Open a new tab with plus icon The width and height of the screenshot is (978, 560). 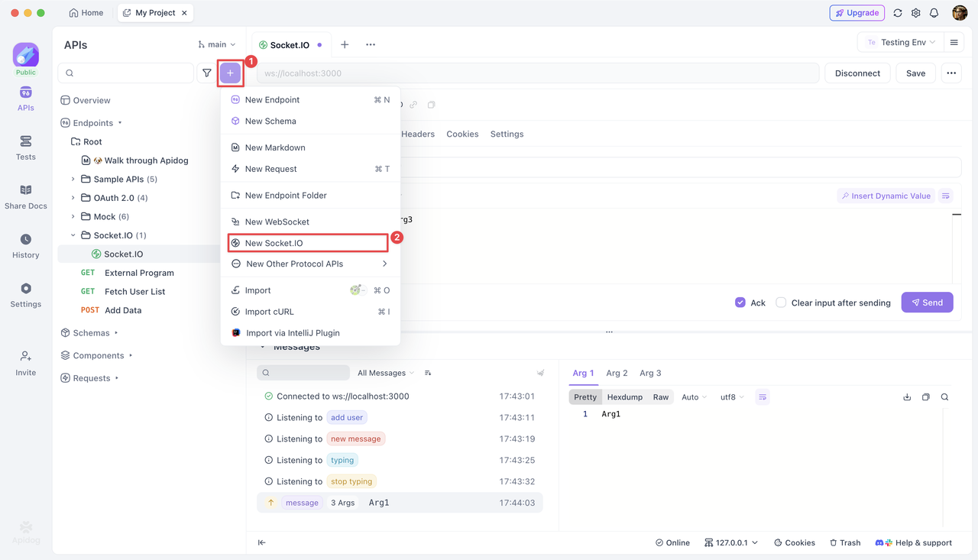point(345,44)
